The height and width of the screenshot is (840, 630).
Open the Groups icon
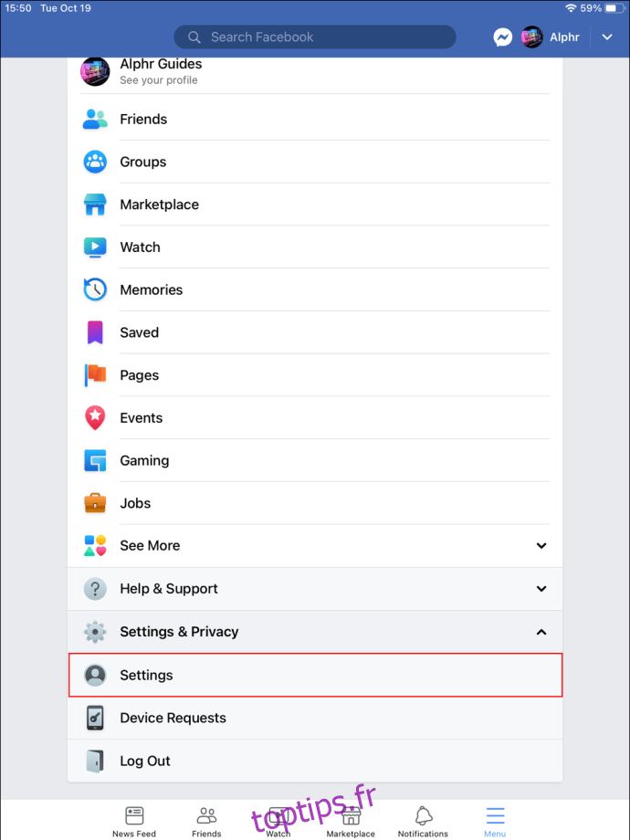(95, 162)
